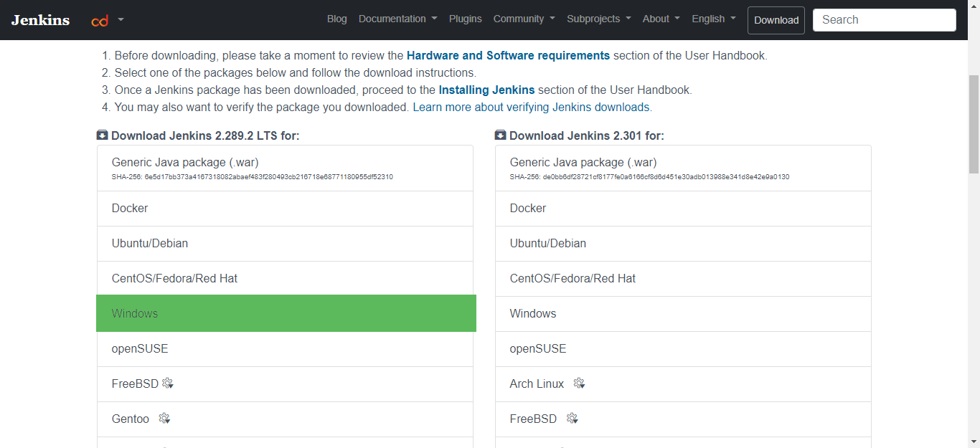The width and height of the screenshot is (980, 448).
Task: Click the LTS SHA-256 hash text
Action: tap(253, 177)
